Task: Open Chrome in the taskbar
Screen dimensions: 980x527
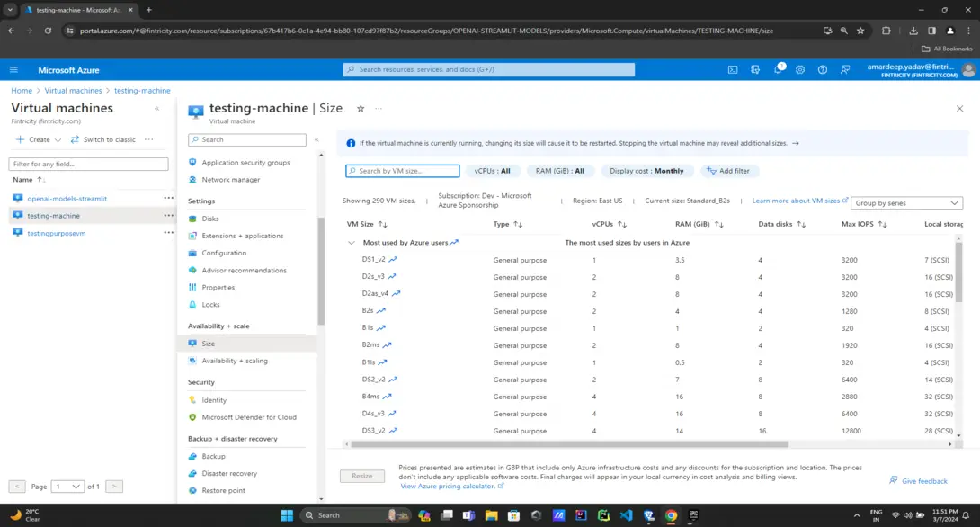Action: 671,515
